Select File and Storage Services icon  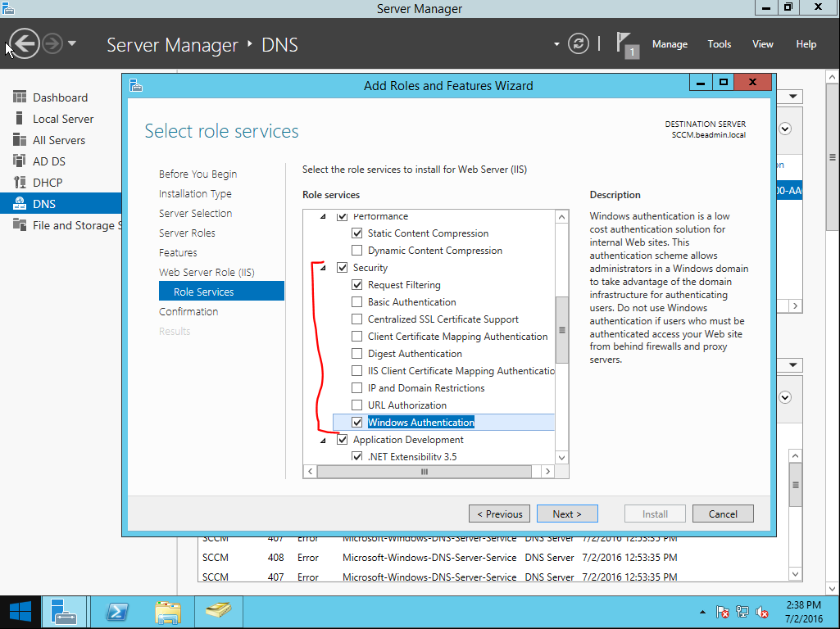20,225
